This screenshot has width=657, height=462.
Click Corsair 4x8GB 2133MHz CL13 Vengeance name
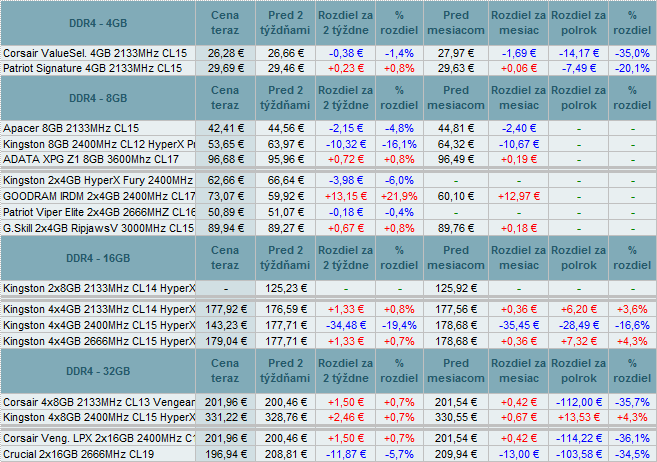[x=99, y=402]
